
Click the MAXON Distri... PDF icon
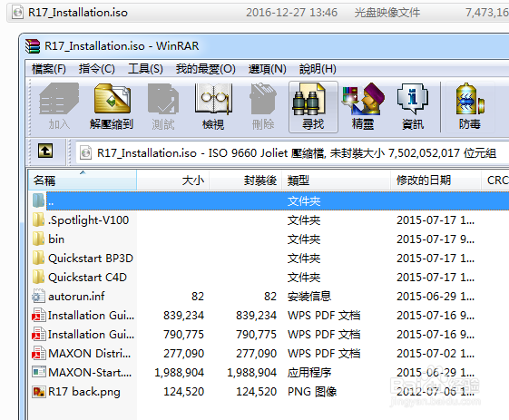tap(38, 353)
